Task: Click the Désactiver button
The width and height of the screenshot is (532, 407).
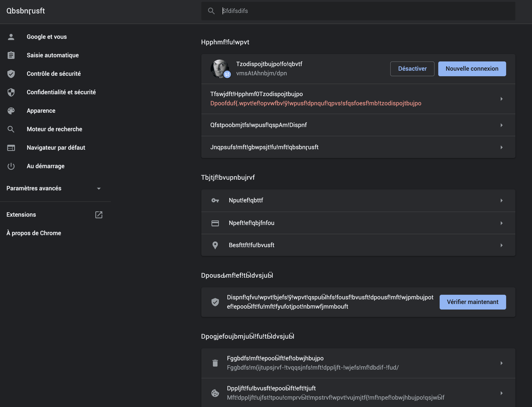Action: (412, 69)
